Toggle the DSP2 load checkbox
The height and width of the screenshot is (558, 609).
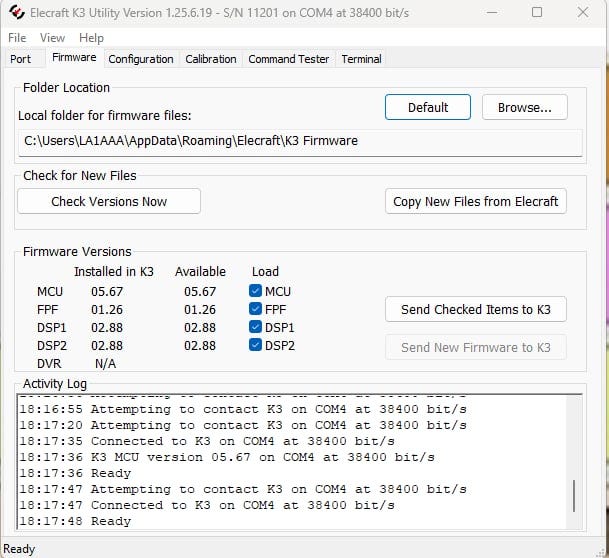pyautogui.click(x=256, y=345)
